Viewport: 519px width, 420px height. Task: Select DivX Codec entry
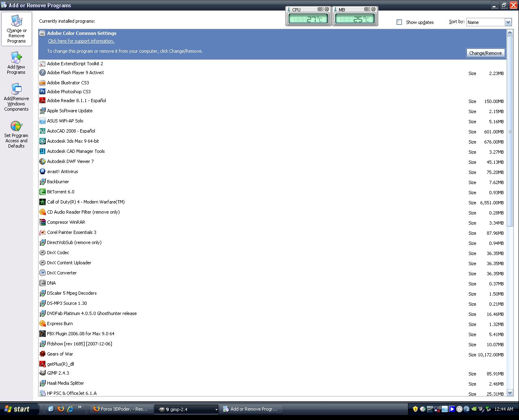pos(272,253)
